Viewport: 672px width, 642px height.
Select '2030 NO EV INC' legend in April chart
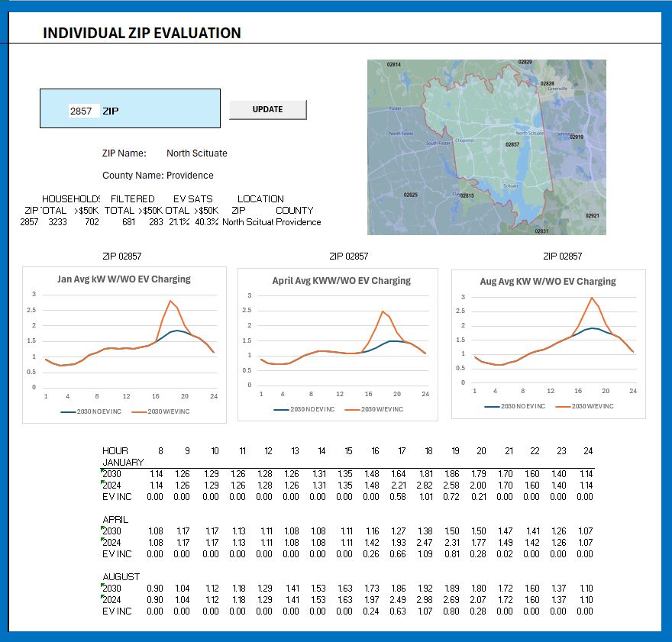coord(304,409)
